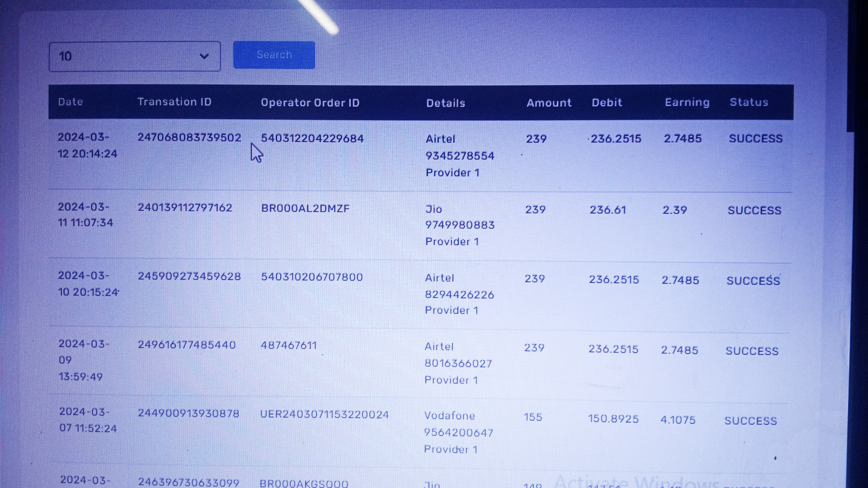Click operator order ID BR000AL2DMZF
The image size is (868, 488).
pos(305,208)
